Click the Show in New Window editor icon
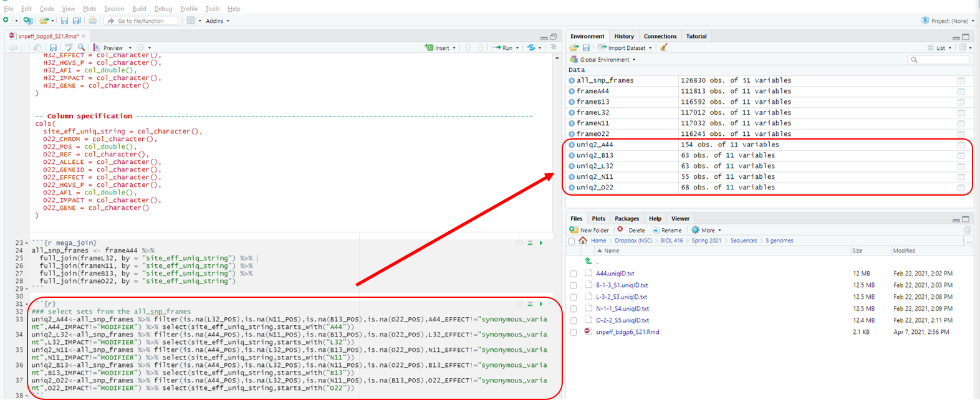 (37, 47)
